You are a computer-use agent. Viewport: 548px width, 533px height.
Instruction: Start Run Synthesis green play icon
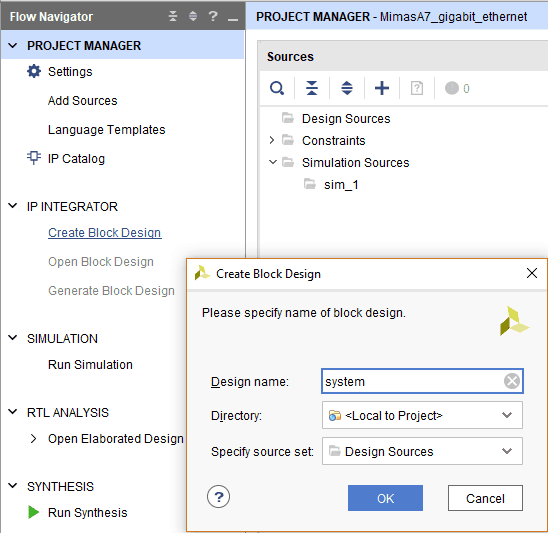click(33, 512)
